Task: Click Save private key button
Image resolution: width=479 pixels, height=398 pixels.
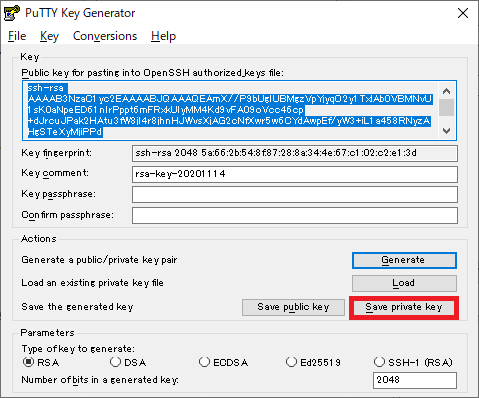Action: pyautogui.click(x=404, y=307)
